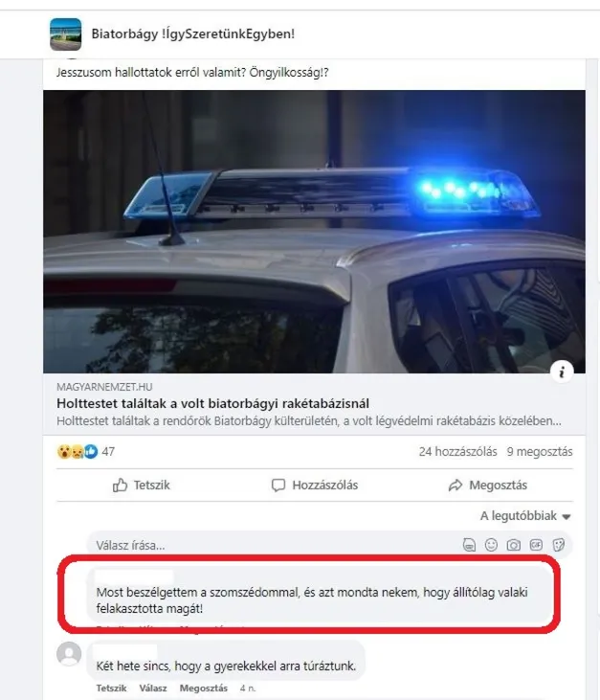Open the Biatorbágy !ÍgySzeretünkEgyben! group title

[192, 34]
